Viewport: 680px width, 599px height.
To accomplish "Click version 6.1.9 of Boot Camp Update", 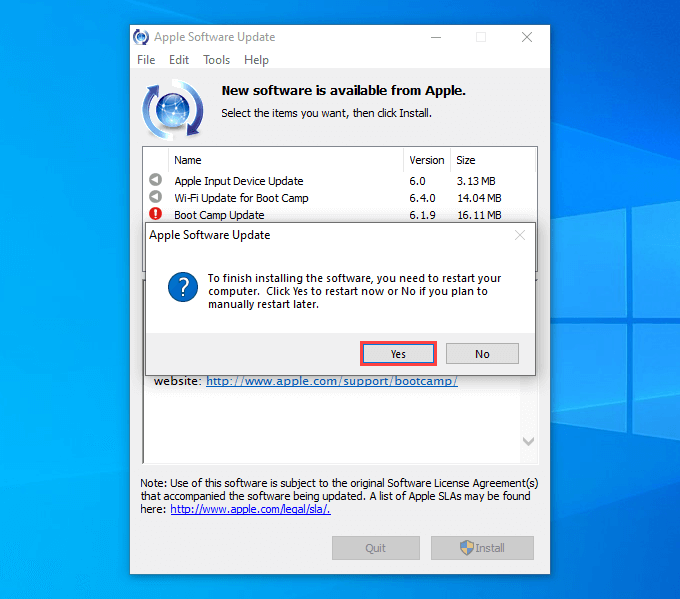I will pos(422,215).
